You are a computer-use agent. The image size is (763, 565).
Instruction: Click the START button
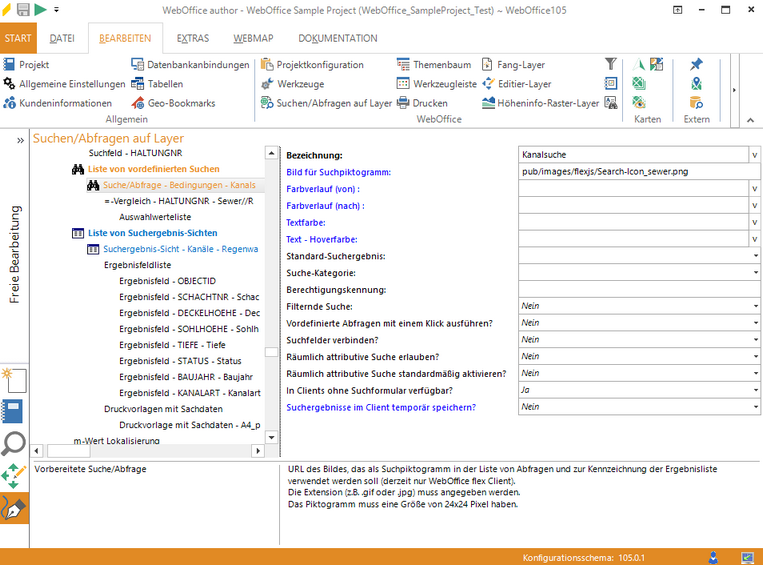coord(18,39)
